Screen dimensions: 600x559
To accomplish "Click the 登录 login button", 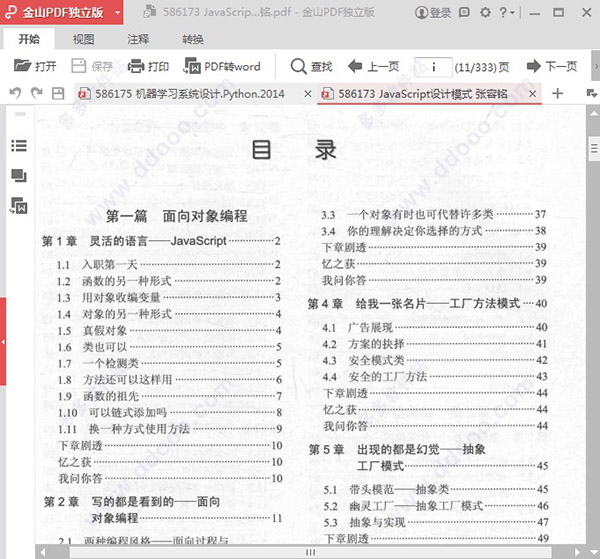I will point(433,13).
